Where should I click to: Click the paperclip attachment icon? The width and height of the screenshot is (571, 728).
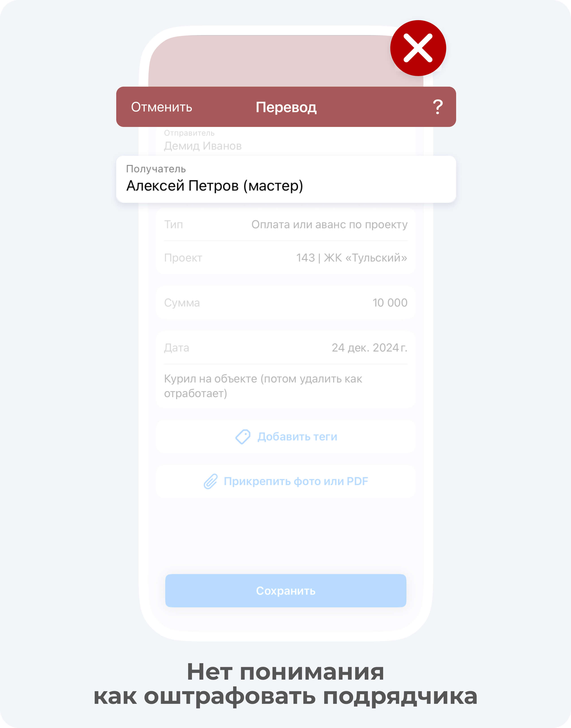click(211, 481)
